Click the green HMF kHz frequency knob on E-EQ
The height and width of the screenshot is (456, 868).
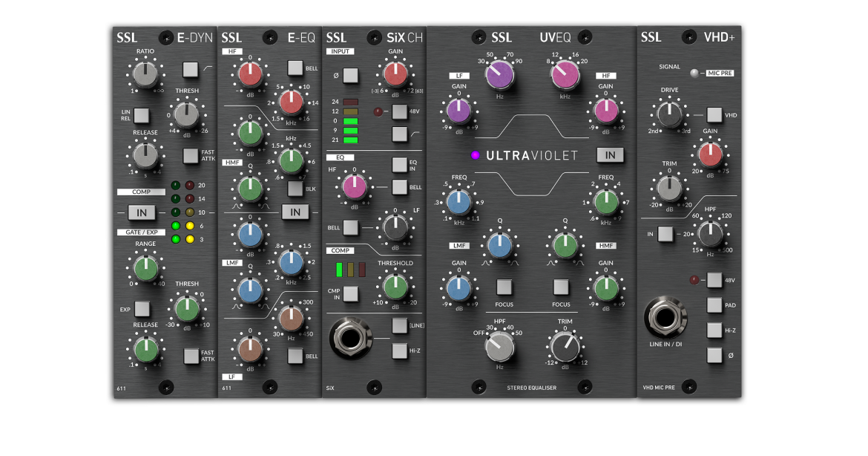[x=291, y=160]
